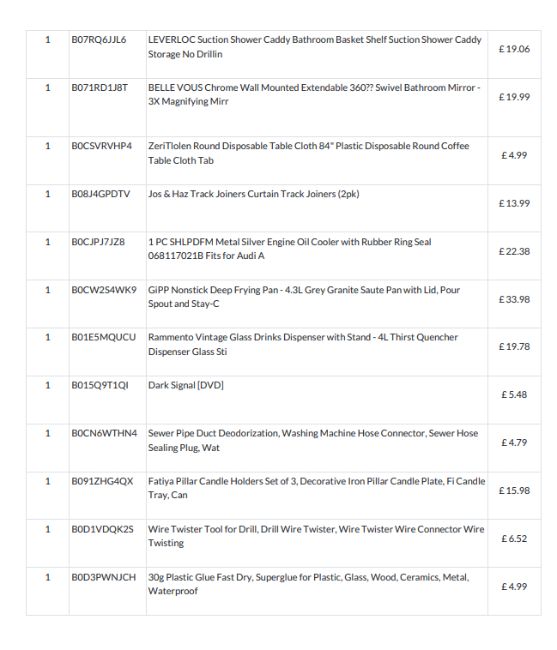This screenshot has height=650, width=557.
Task: Click ASIN code B0CJPJ7JZ8
Action: pyautogui.click(x=98, y=242)
